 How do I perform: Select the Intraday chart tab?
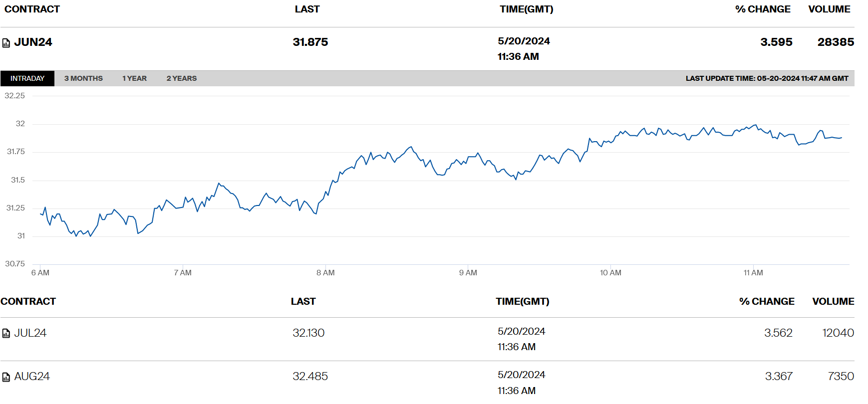(x=27, y=78)
